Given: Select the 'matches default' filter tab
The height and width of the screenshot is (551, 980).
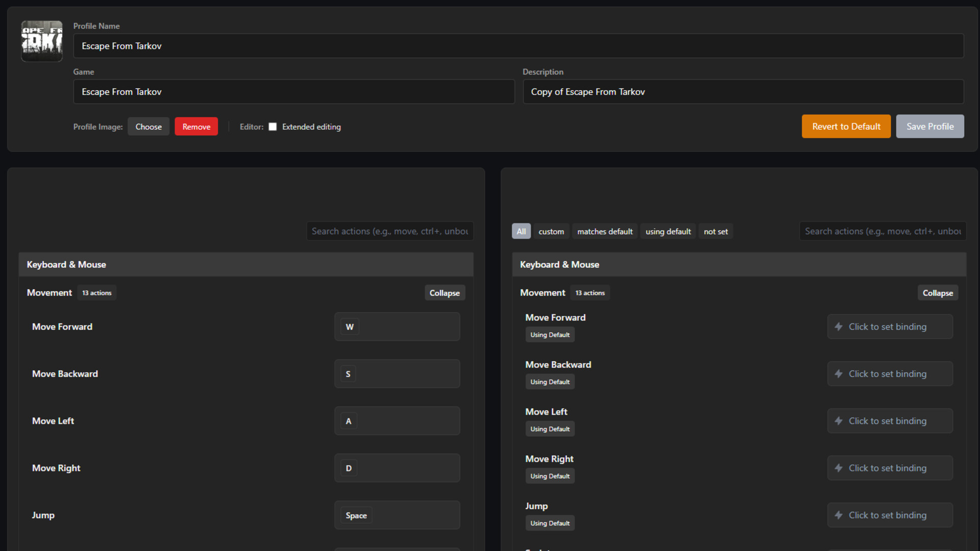Looking at the screenshot, I should tap(604, 231).
